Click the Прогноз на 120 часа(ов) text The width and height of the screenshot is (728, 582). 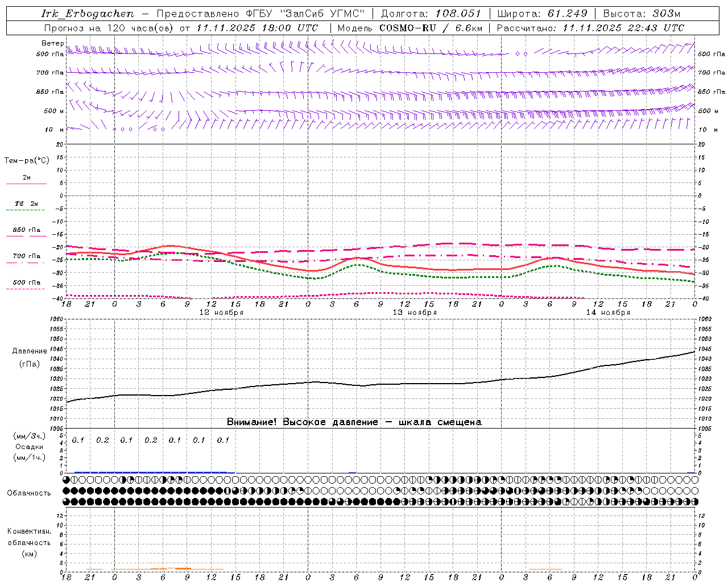coord(110,28)
